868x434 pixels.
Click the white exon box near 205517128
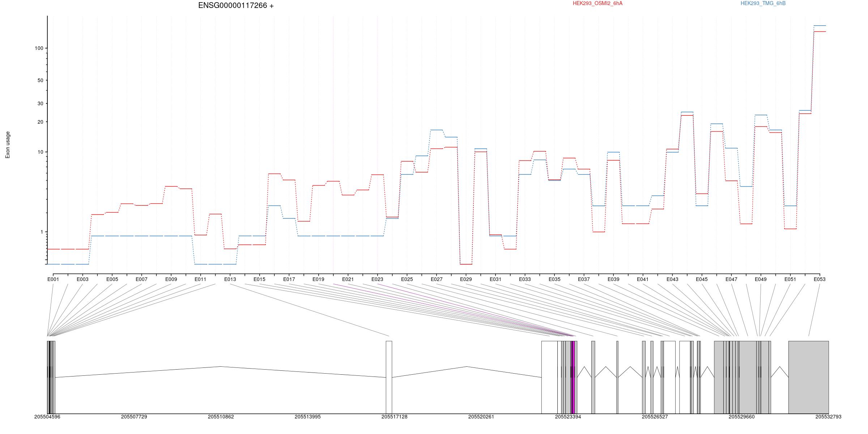tap(389, 377)
